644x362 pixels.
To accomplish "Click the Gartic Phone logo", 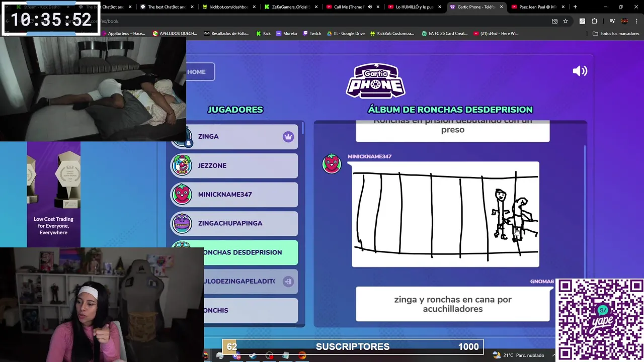I will coord(375,80).
